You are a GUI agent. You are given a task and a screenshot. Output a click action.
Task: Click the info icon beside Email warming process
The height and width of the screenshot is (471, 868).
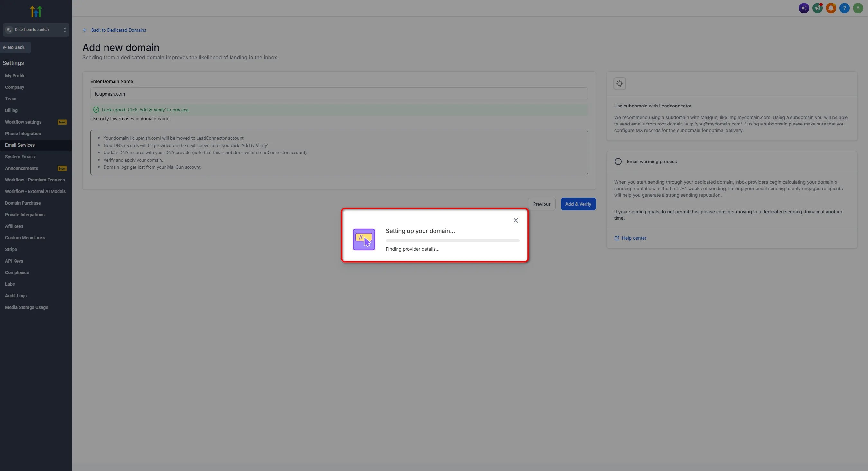coord(618,162)
